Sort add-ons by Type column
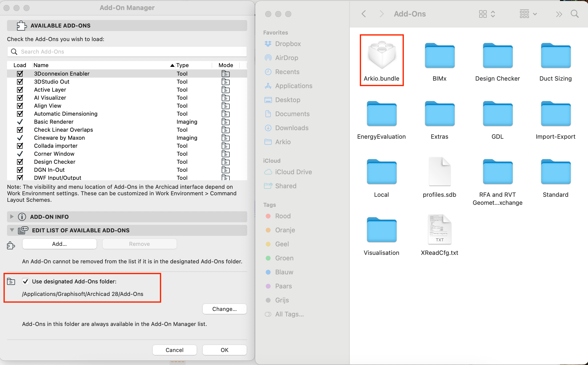 click(194, 65)
